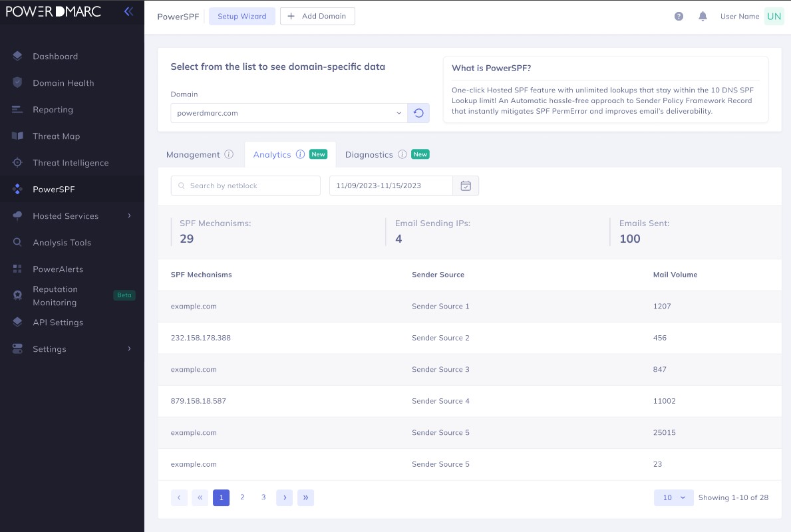Click the Search by netblock field
Image resolution: width=791 pixels, height=532 pixels.
coord(245,186)
